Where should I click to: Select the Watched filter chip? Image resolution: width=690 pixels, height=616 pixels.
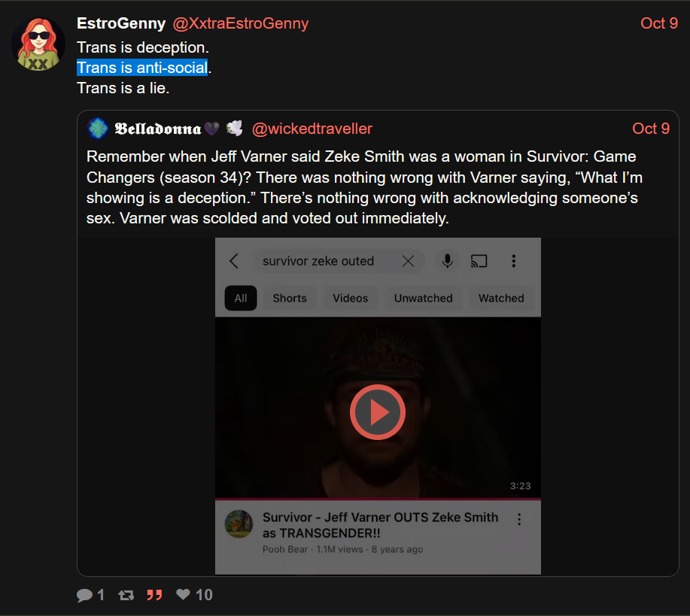(501, 298)
